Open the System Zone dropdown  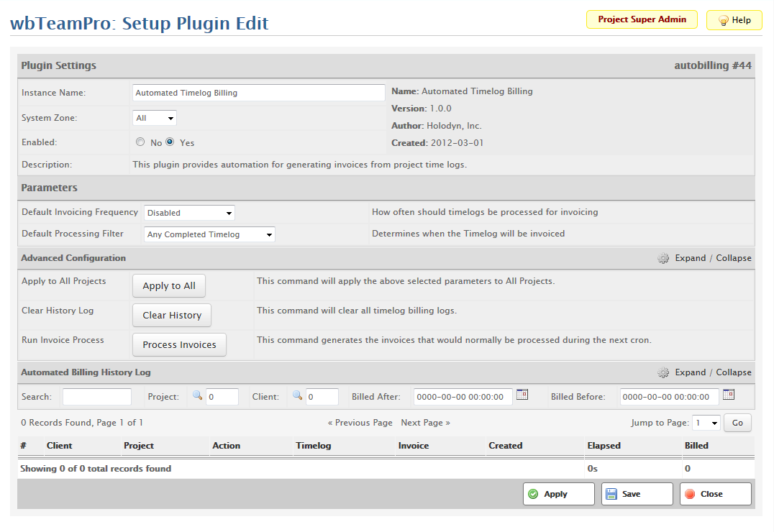pos(155,118)
